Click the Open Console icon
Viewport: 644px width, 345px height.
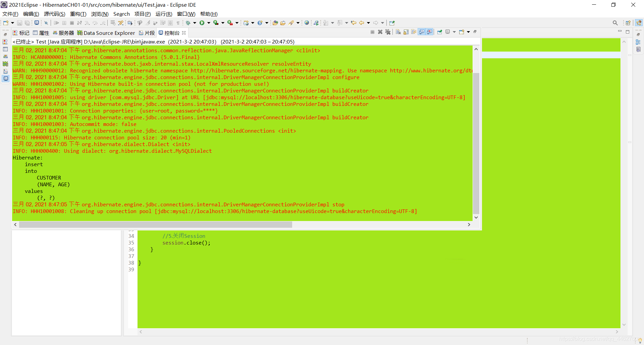point(462,32)
